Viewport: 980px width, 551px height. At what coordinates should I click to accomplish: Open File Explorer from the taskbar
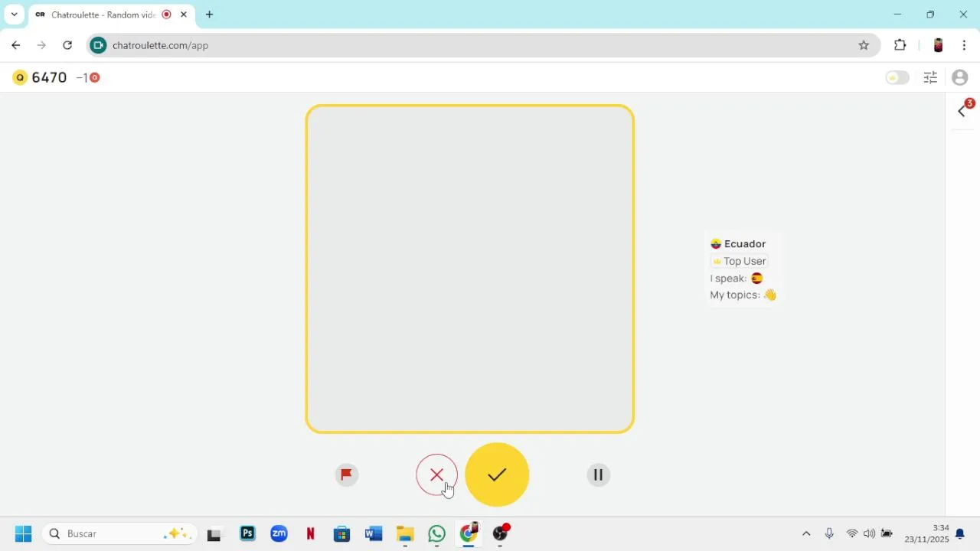pos(405,534)
